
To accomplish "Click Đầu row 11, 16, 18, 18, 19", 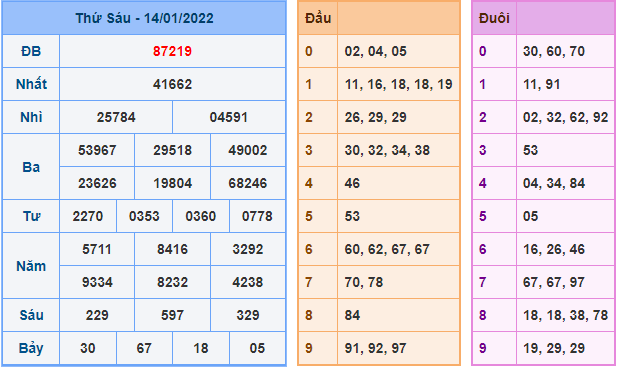I will pos(399,84).
